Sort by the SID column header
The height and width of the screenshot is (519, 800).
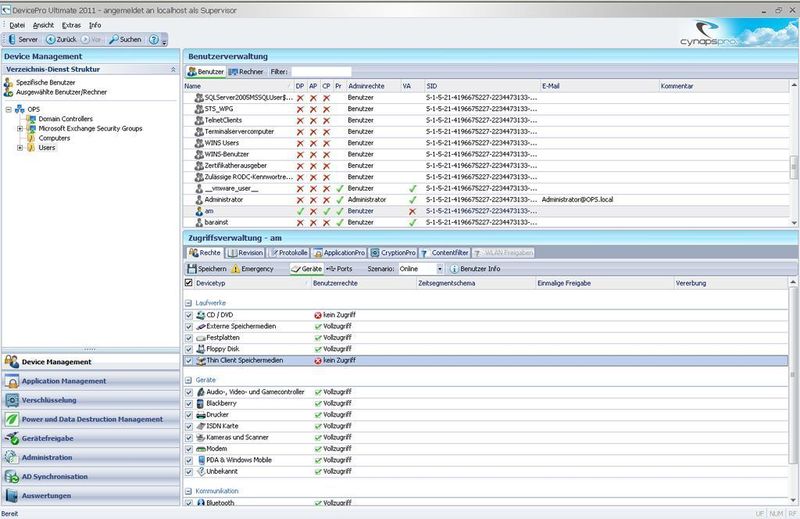(432, 86)
